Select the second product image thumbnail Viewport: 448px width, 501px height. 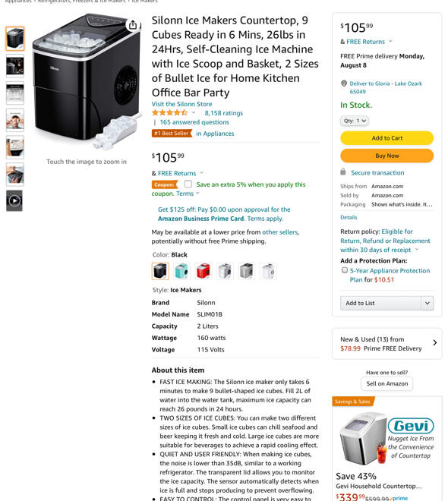tap(15, 66)
